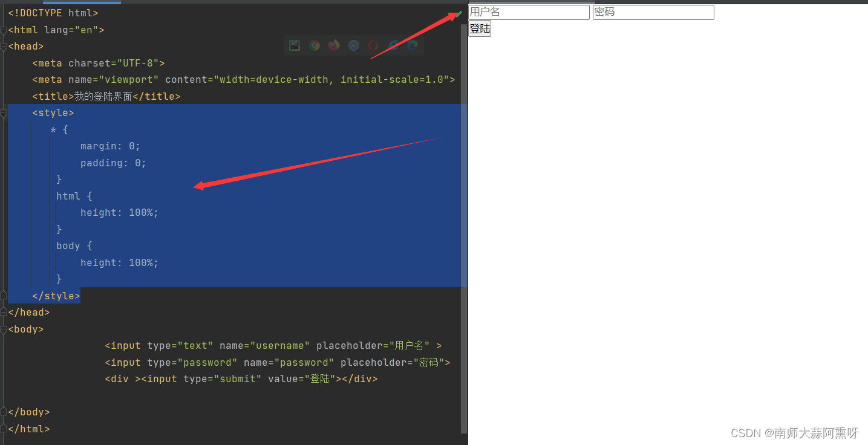The height and width of the screenshot is (445, 868).
Task: Click fold marker at </body> closing tag
Action: (x=4, y=412)
